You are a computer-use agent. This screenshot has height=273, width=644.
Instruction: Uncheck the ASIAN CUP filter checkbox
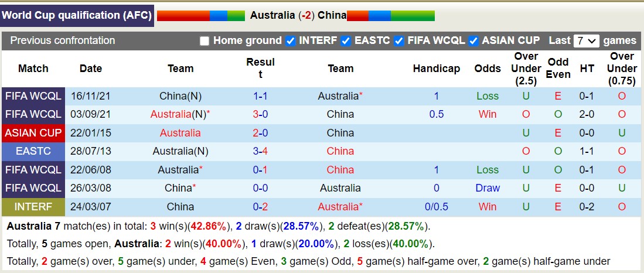tap(473, 41)
